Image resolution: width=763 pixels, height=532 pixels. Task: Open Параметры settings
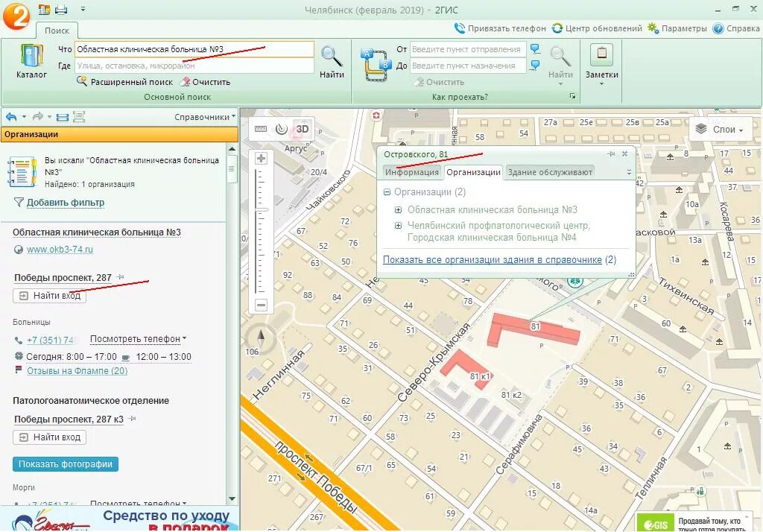click(x=677, y=28)
